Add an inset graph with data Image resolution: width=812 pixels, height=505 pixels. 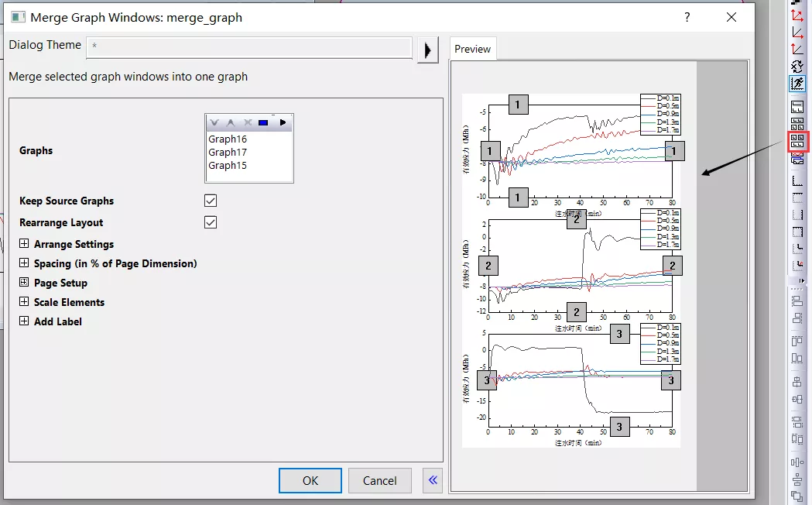(797, 266)
